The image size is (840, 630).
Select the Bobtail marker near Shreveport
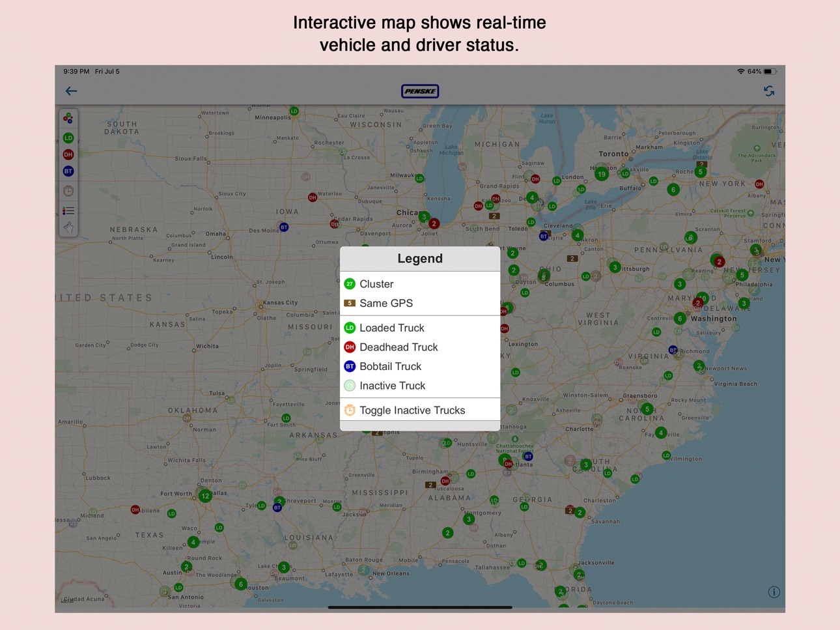point(277,508)
